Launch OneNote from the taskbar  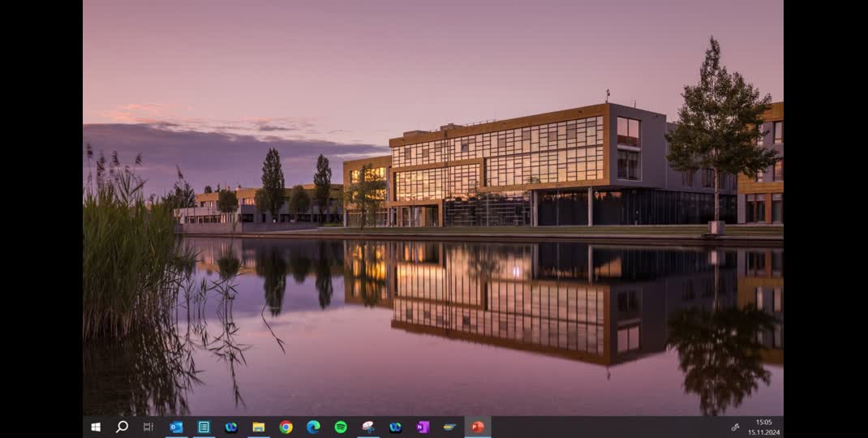423,427
